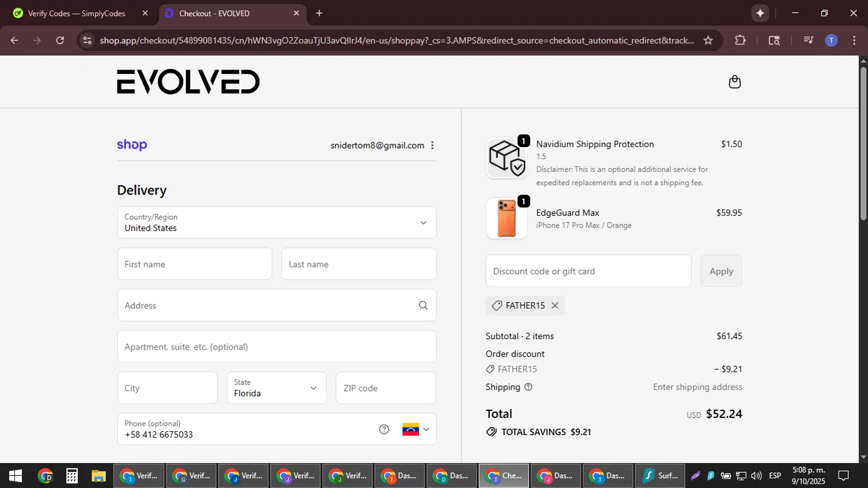This screenshot has height=488, width=868.
Task: Click the Shop Pay logo
Action: click(x=132, y=145)
